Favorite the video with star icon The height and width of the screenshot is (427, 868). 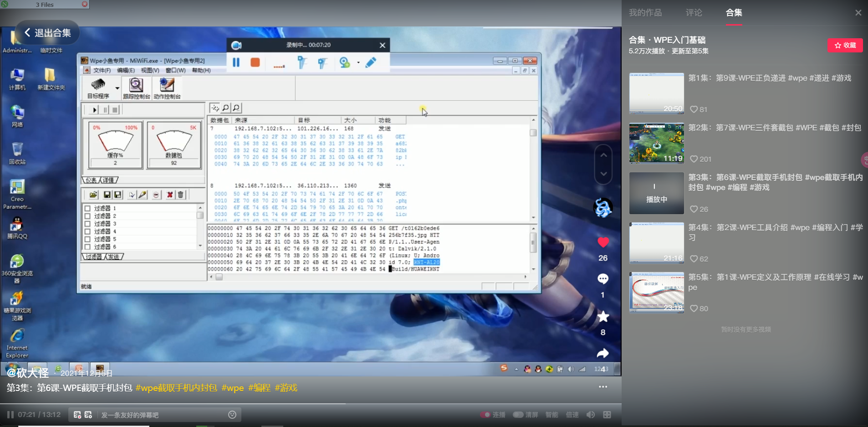tap(603, 316)
